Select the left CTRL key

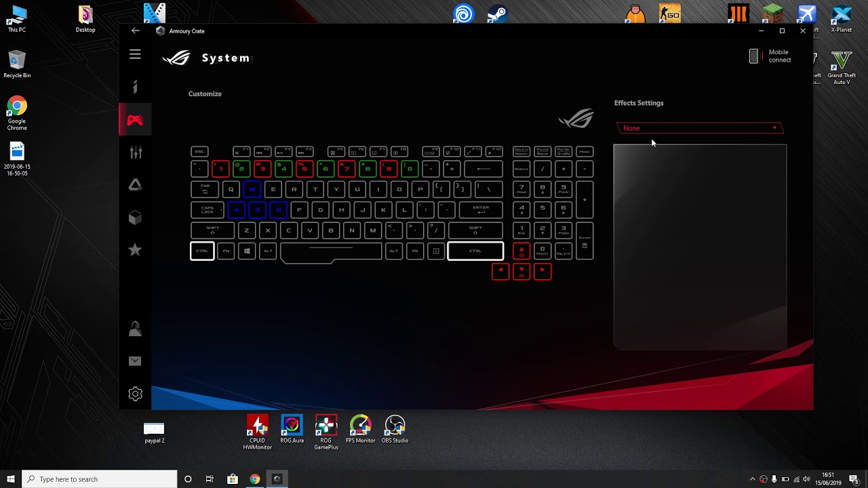coord(202,251)
